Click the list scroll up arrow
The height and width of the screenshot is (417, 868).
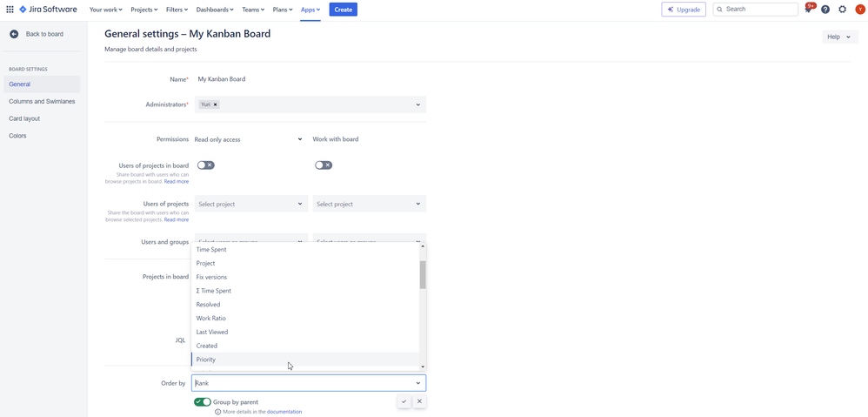[423, 245]
